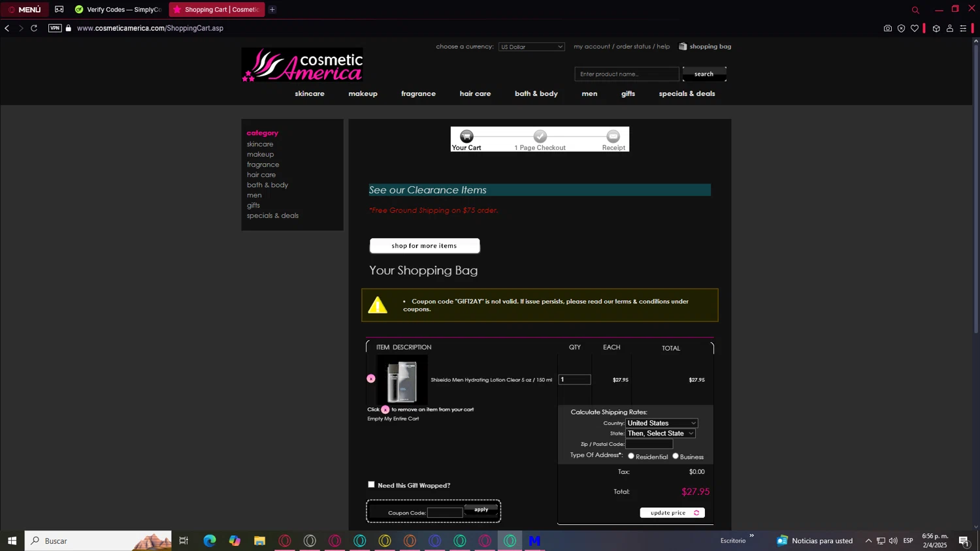This screenshot has height=551, width=980.
Task: Open the tab search magnifier icon
Action: pyautogui.click(x=915, y=10)
